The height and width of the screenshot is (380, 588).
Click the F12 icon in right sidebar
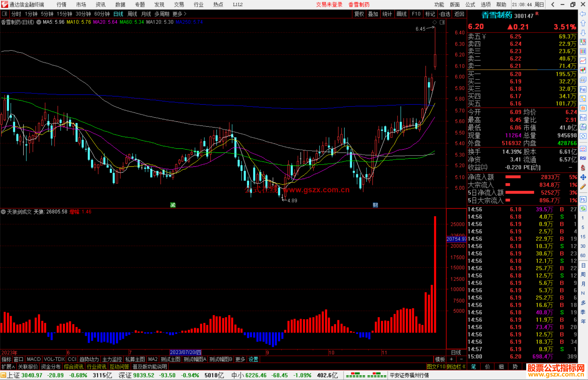pos(583,118)
